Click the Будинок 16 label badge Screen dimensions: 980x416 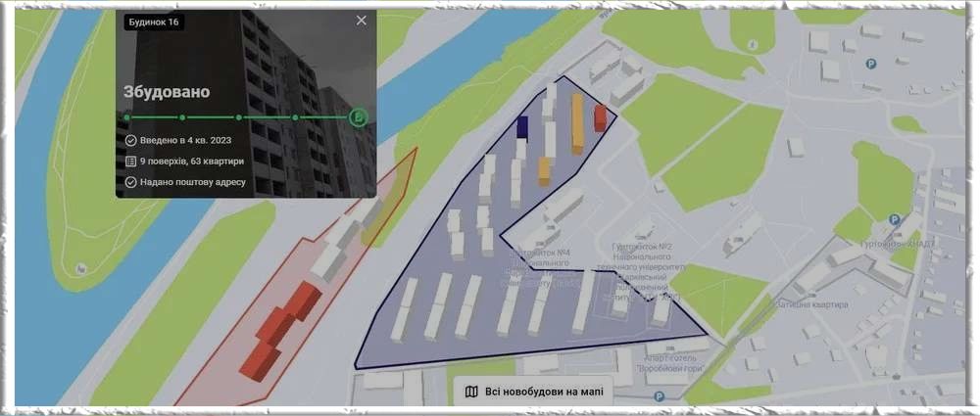155,22
